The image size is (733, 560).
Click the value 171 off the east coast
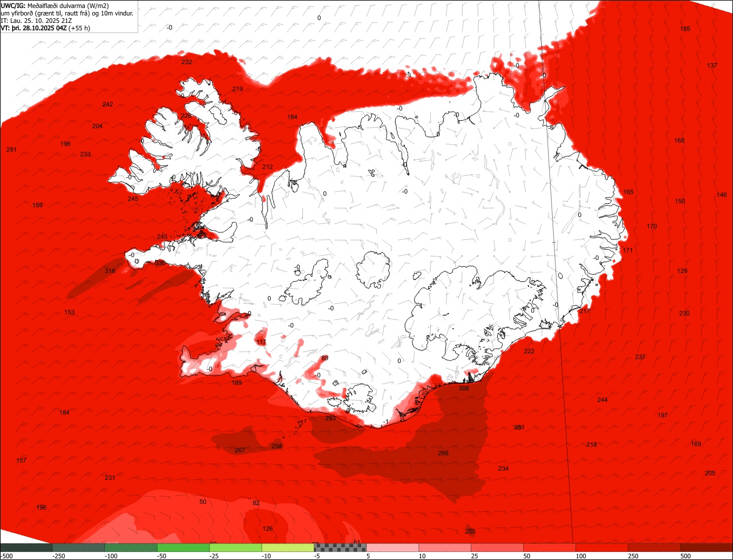coord(628,250)
